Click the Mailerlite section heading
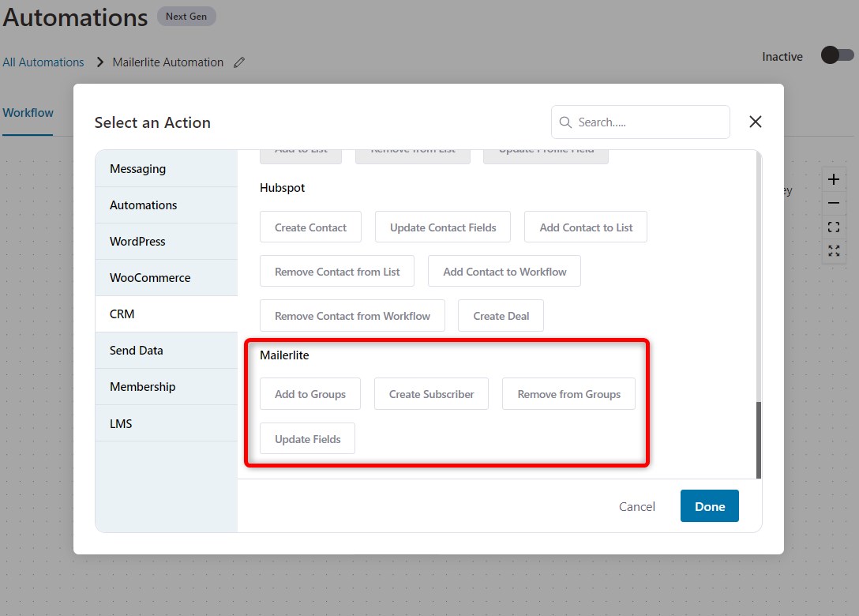Image resolution: width=859 pixels, height=616 pixels. pos(284,355)
